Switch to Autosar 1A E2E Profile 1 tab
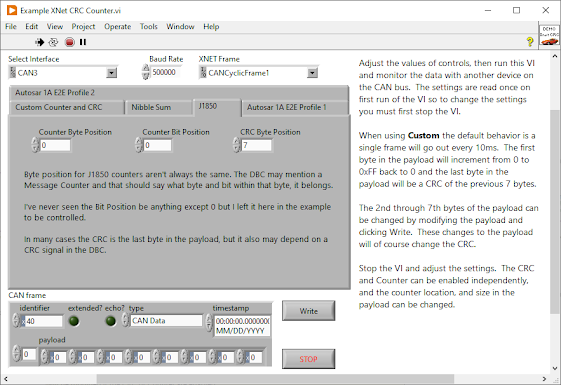 click(x=295, y=107)
